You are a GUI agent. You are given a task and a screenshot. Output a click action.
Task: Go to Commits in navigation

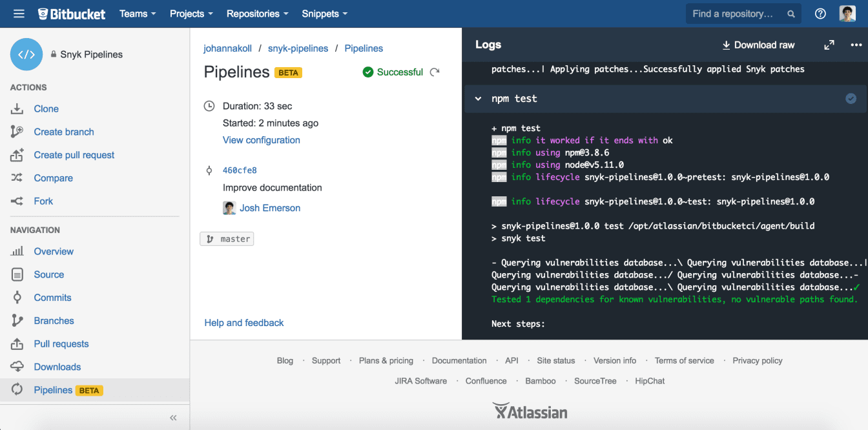pyautogui.click(x=53, y=298)
